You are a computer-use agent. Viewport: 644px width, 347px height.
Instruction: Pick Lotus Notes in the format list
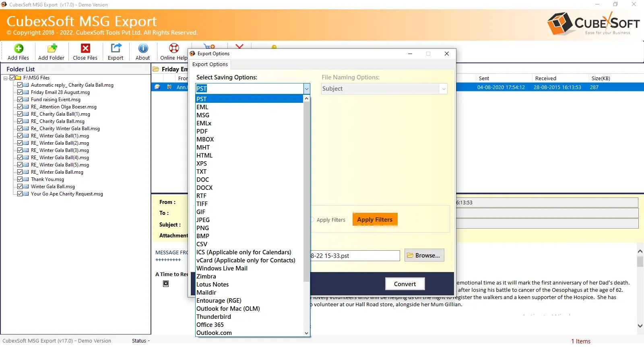249,285
